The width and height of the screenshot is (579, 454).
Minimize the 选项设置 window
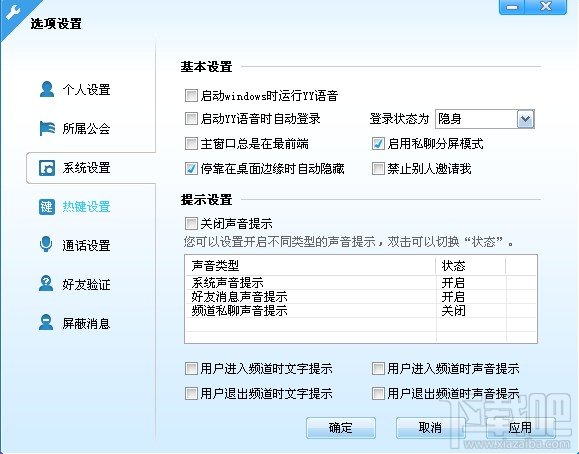tap(512, 7)
